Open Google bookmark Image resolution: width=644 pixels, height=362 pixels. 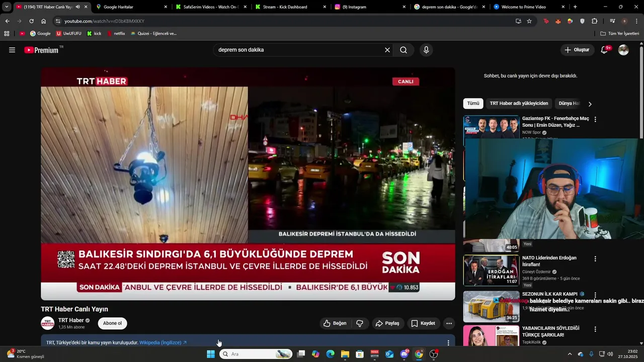(x=40, y=34)
